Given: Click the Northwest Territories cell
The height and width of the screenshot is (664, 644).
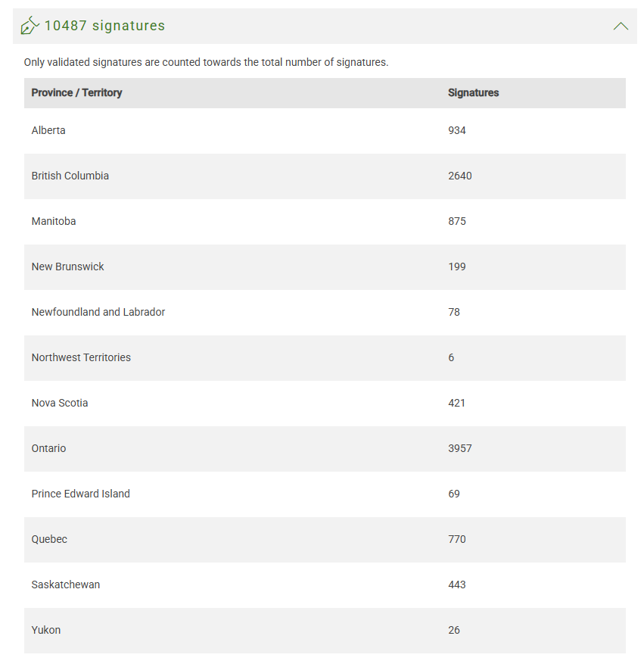Looking at the screenshot, I should 81,357.
